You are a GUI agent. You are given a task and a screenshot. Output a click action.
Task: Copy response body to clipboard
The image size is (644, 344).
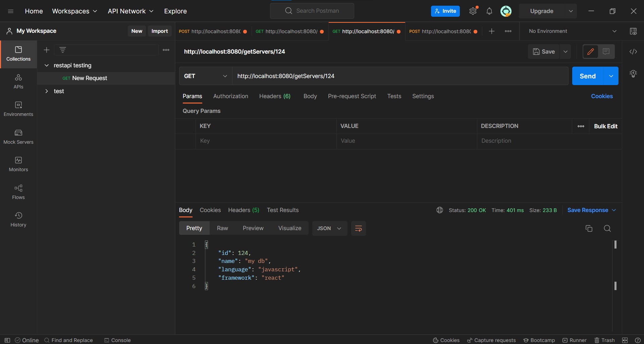589,228
